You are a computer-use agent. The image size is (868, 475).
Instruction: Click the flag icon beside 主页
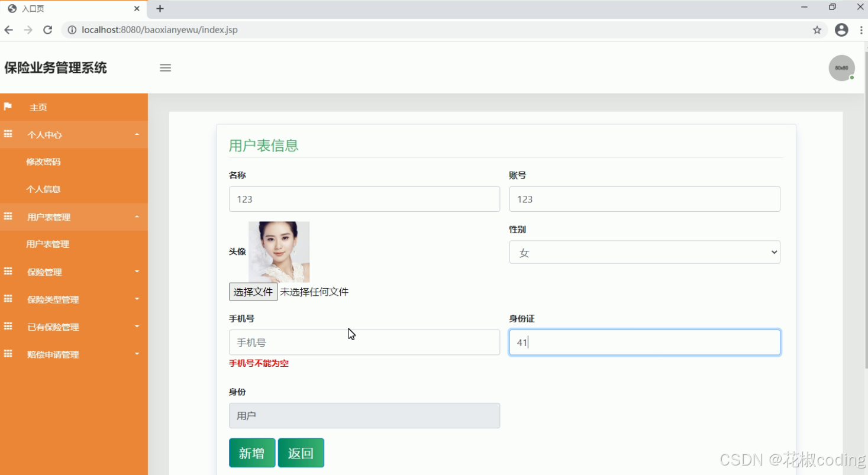pos(8,107)
